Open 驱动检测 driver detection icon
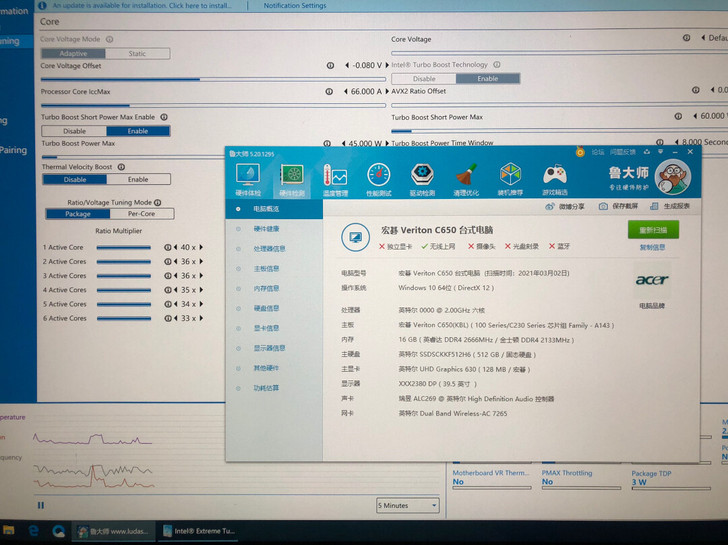Screen dimensions: 728x545 [x=422, y=180]
